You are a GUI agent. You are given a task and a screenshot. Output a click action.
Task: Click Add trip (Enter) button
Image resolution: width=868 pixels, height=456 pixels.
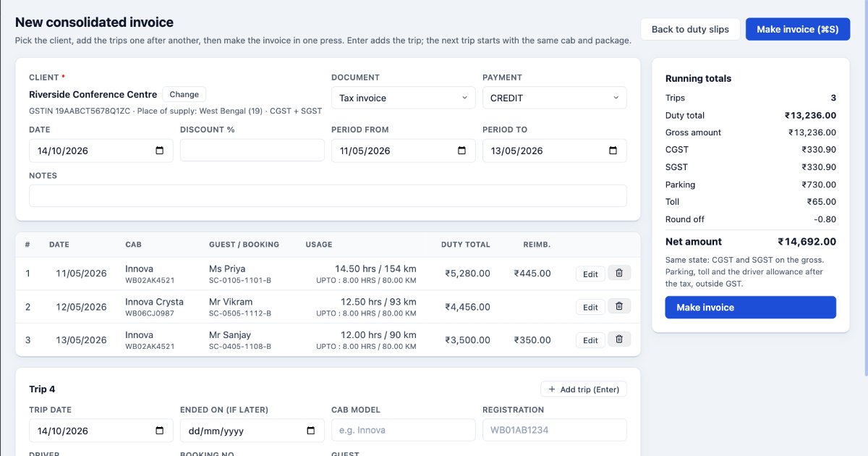pyautogui.click(x=584, y=389)
